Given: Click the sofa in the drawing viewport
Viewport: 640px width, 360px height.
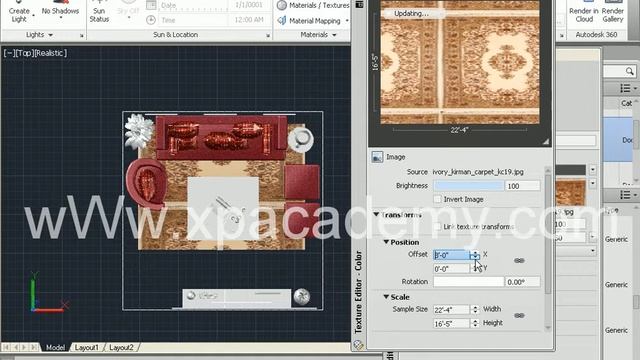Looking at the screenshot, I should point(221,137).
